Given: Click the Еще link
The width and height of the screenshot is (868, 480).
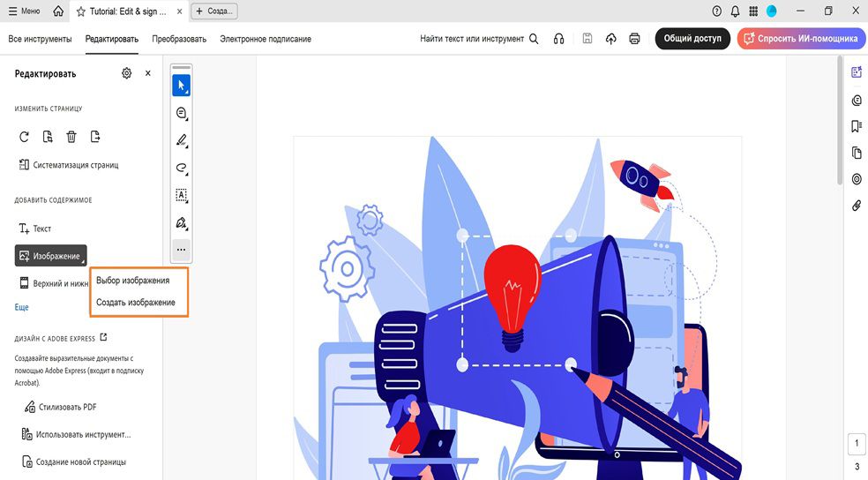Looking at the screenshot, I should point(21,307).
